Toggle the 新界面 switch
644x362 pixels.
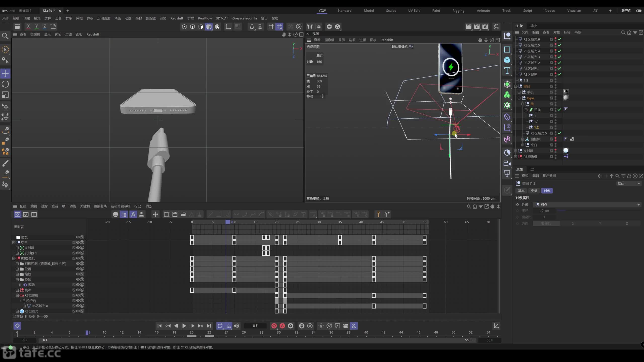(638, 11)
